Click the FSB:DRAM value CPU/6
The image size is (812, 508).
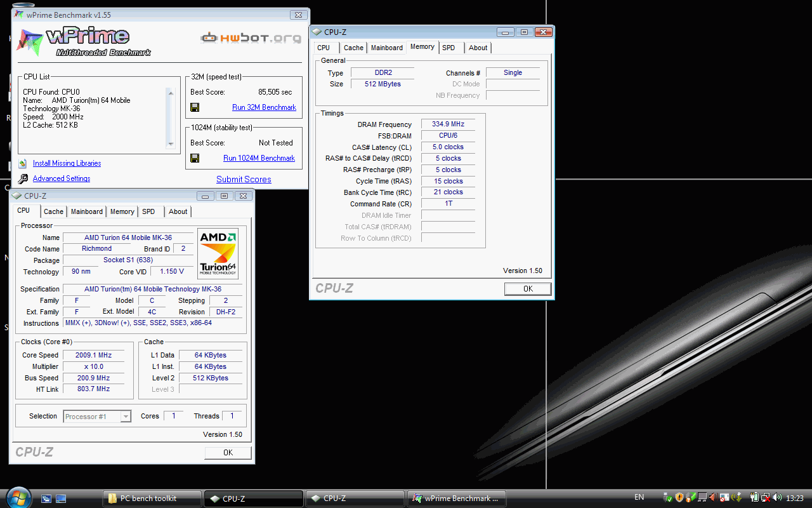448,136
